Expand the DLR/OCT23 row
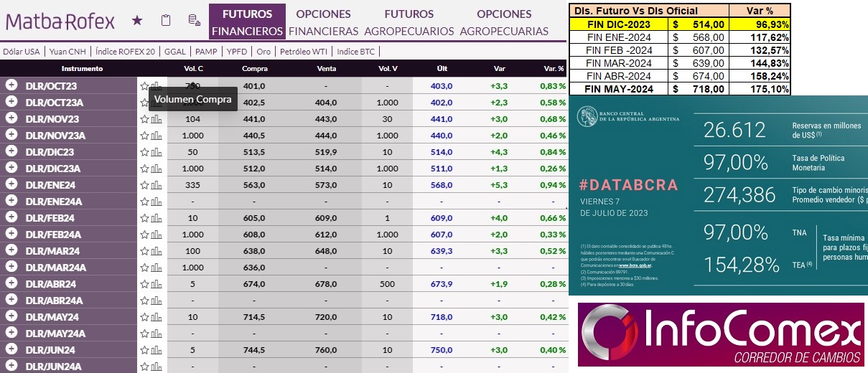This screenshot has width=868, height=373. [x=11, y=85]
